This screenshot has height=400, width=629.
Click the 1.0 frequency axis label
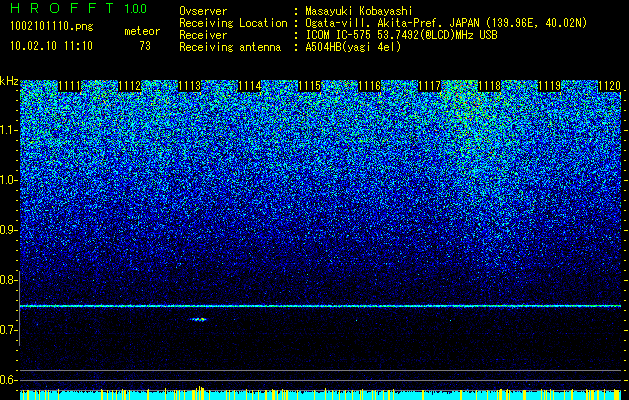tap(8, 180)
